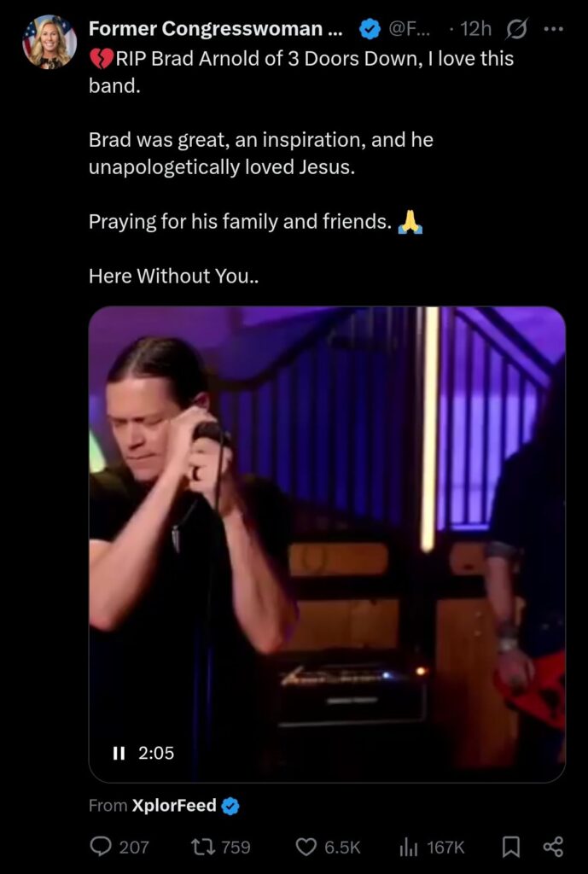Pause the video with pause control
Viewport: 588px width, 874px height.
tap(118, 753)
